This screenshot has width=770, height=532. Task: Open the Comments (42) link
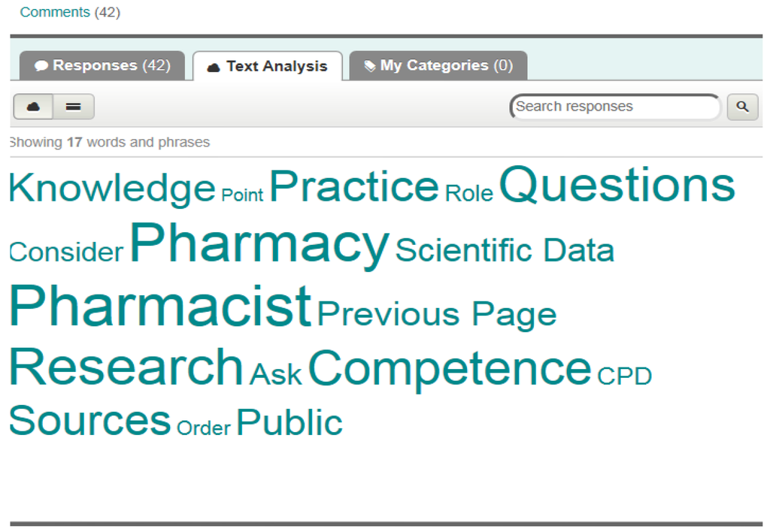tap(54, 11)
